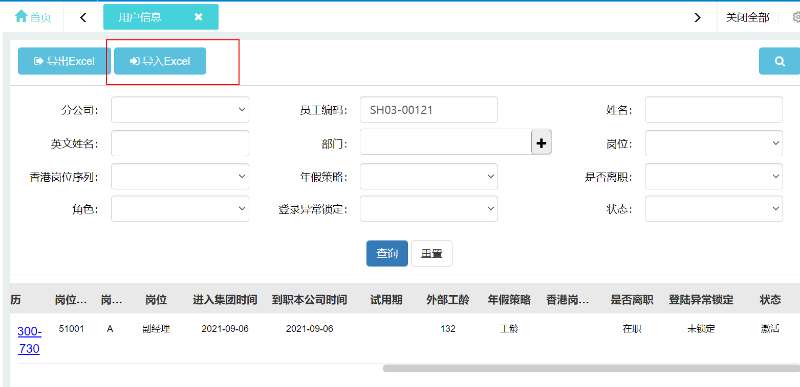Click the 是否离职 column header in the table
800x387 pixels.
click(632, 300)
